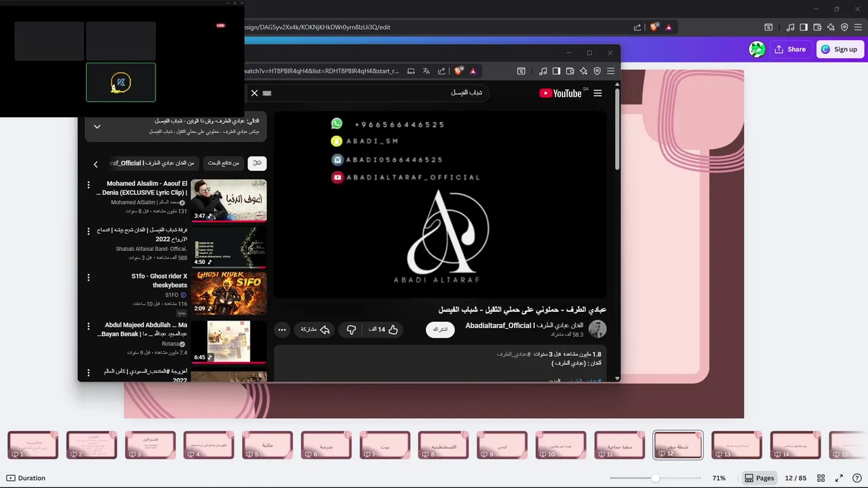Image resolution: width=868 pixels, height=488 pixels.
Task: Click Brave Rewards triangle in YouTube window
Action: pos(473,70)
